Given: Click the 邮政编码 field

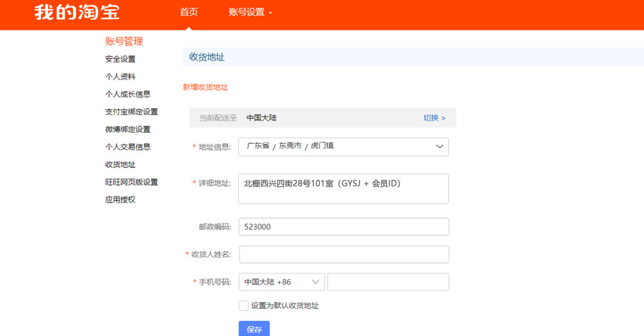Looking at the screenshot, I should coord(343,226).
